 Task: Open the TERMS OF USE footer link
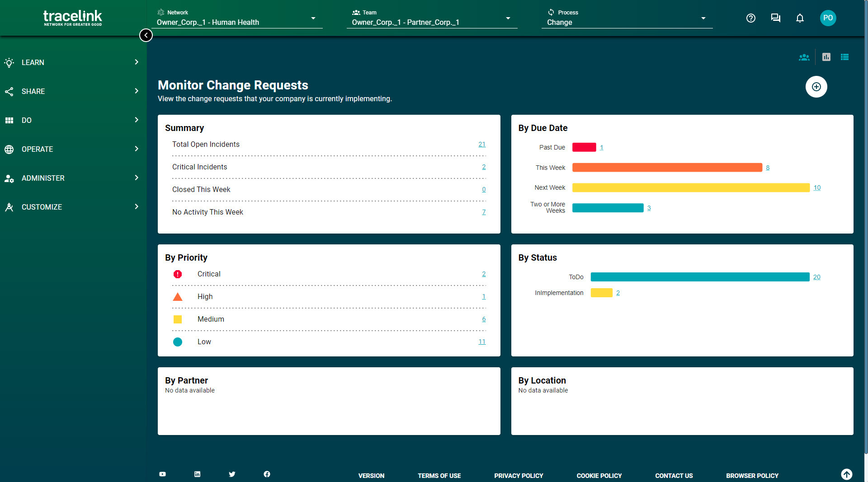(x=439, y=476)
